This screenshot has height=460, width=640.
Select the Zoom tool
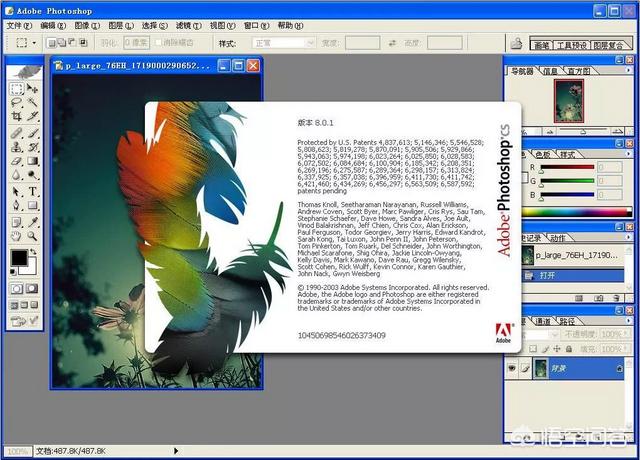click(32, 236)
